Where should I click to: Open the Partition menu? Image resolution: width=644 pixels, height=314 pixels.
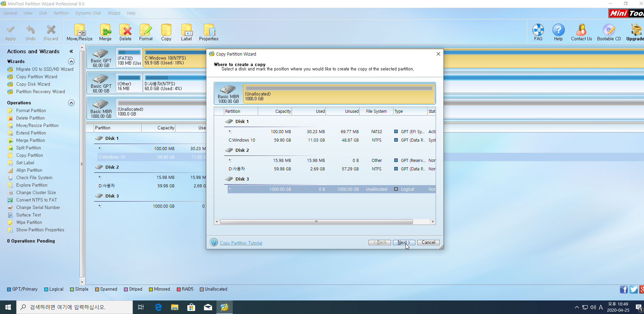point(61,13)
